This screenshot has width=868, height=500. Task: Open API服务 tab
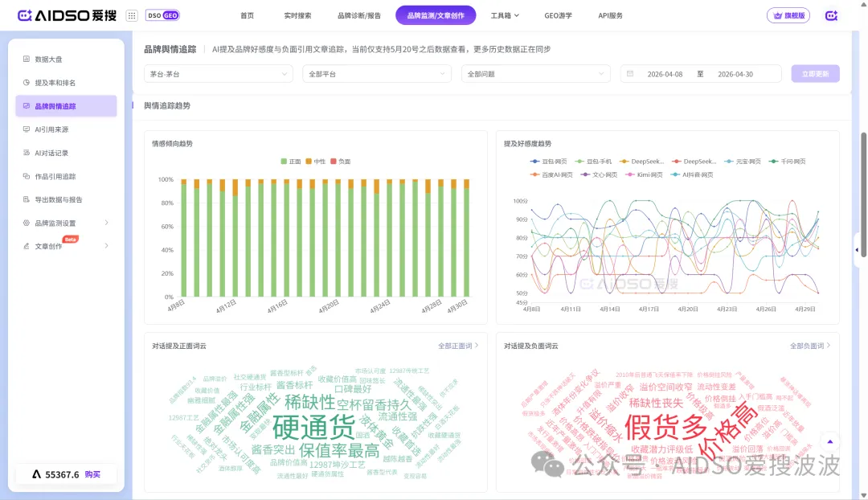pyautogui.click(x=610, y=15)
